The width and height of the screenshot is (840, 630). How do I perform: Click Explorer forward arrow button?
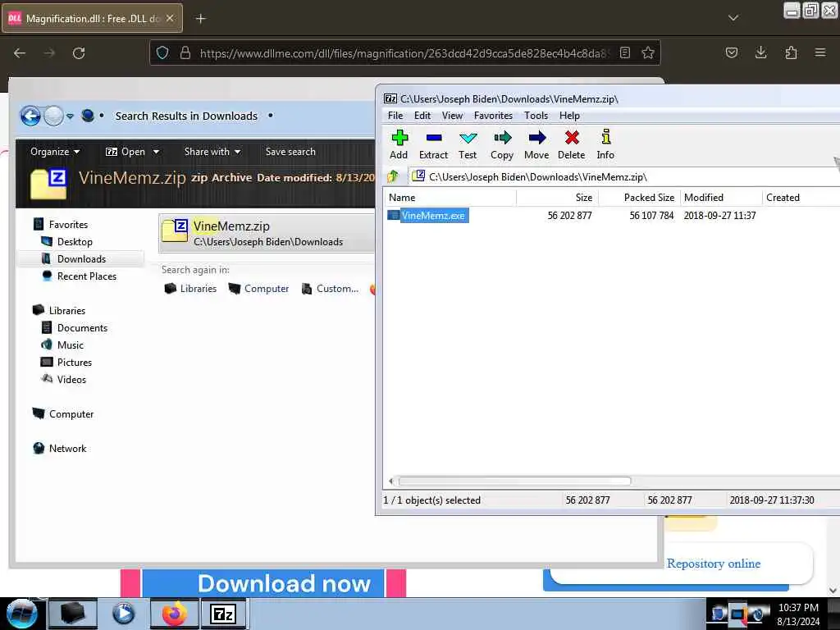click(x=53, y=116)
